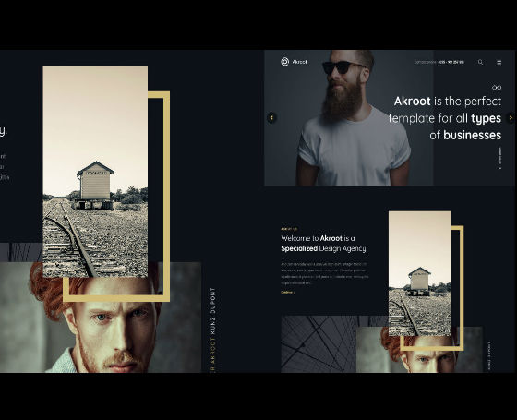The image size is (517, 420).
Task: Select the Welcome to Akroot heading
Action: 324,244
